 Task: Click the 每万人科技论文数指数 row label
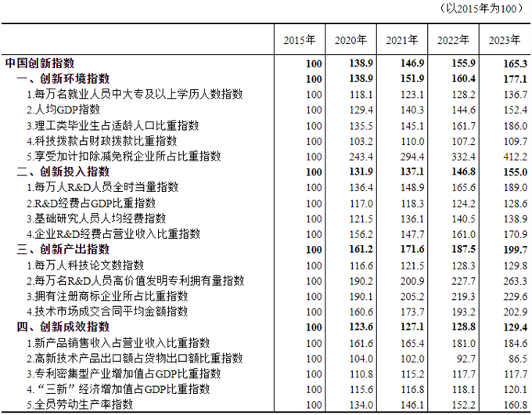86,265
